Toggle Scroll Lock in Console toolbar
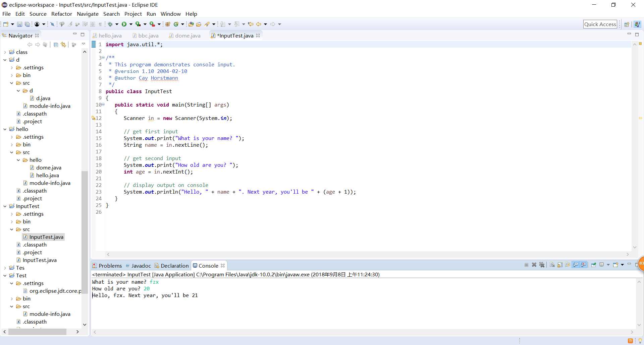Screen dimensions: 644x345 pos(560,265)
